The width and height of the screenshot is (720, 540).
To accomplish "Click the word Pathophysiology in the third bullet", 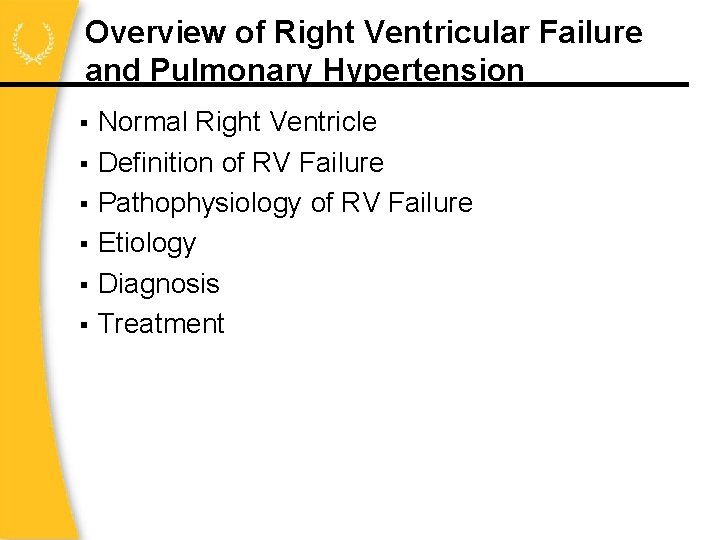I will point(200,203).
